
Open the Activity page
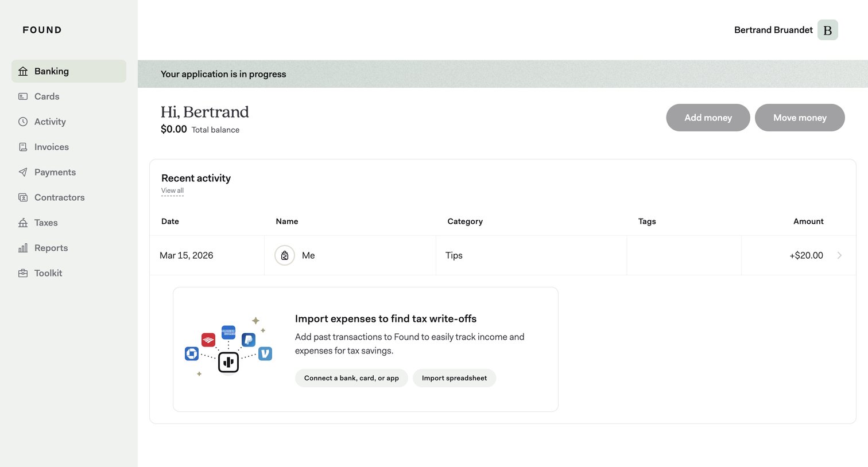pyautogui.click(x=69, y=122)
